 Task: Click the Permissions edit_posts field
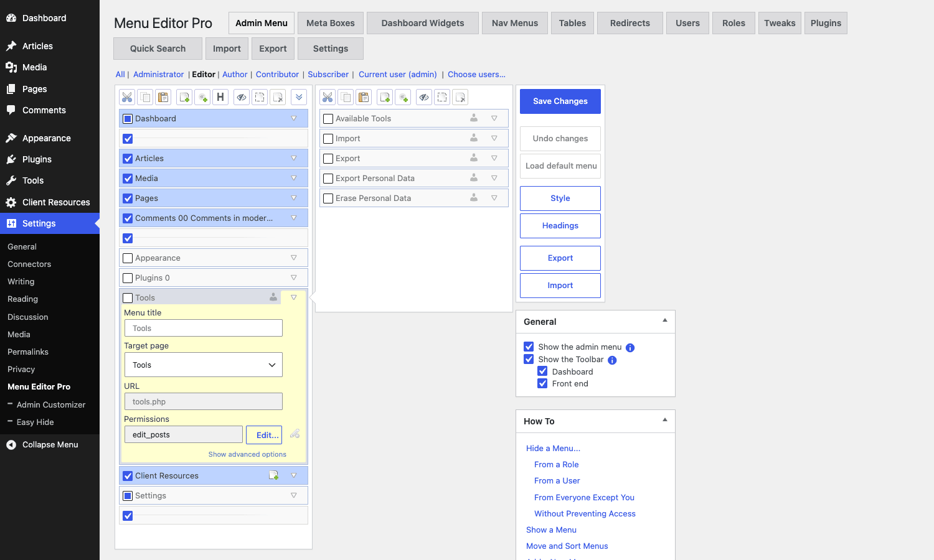pyautogui.click(x=184, y=434)
